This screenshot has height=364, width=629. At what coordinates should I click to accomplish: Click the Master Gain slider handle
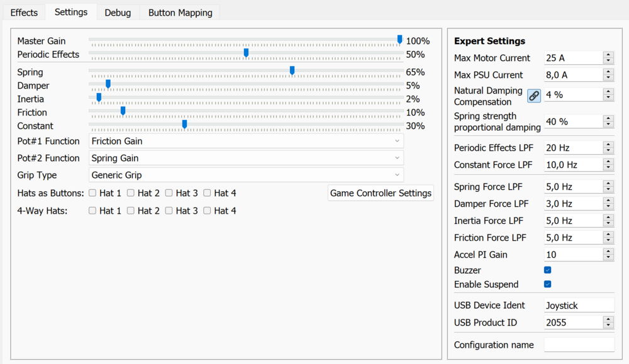click(400, 40)
